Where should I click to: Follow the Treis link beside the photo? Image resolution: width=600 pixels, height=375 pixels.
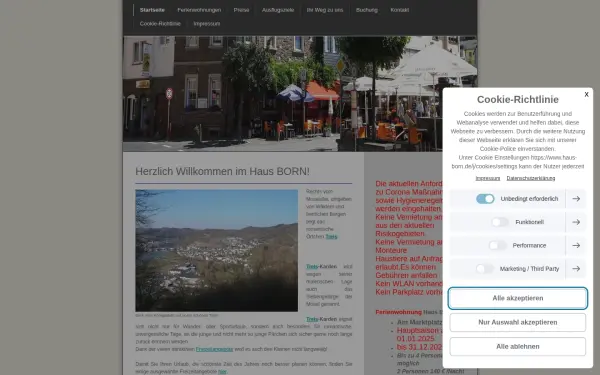tap(331, 236)
